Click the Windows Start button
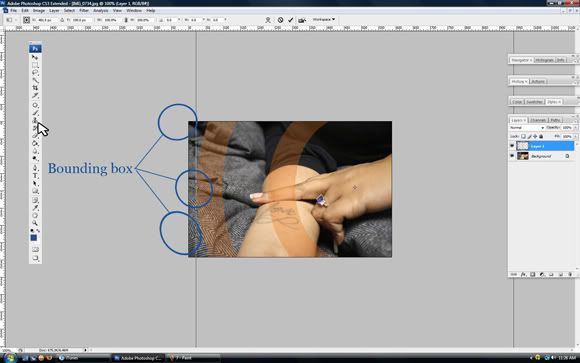Viewport: 580px width, 363px height. [x=9, y=358]
